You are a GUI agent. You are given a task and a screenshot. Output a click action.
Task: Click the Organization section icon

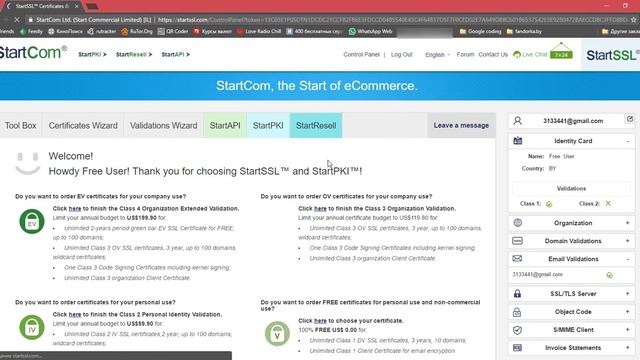tap(518, 223)
